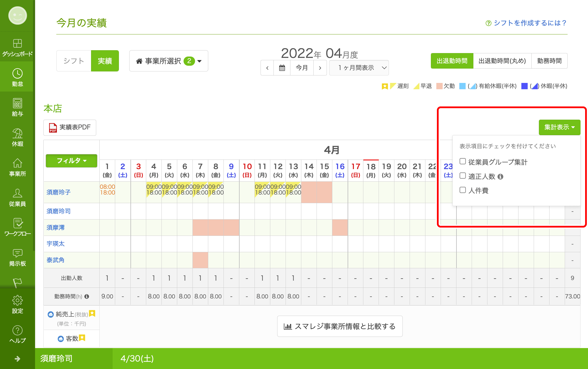The image size is (588, 369).
Task: Click the 適正人数 info icon
Action: pos(500,176)
